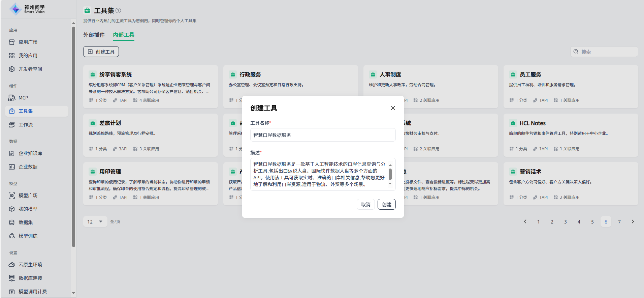Go to 工作流 in the sidebar
The width and height of the screenshot is (644, 298).
[26, 125]
